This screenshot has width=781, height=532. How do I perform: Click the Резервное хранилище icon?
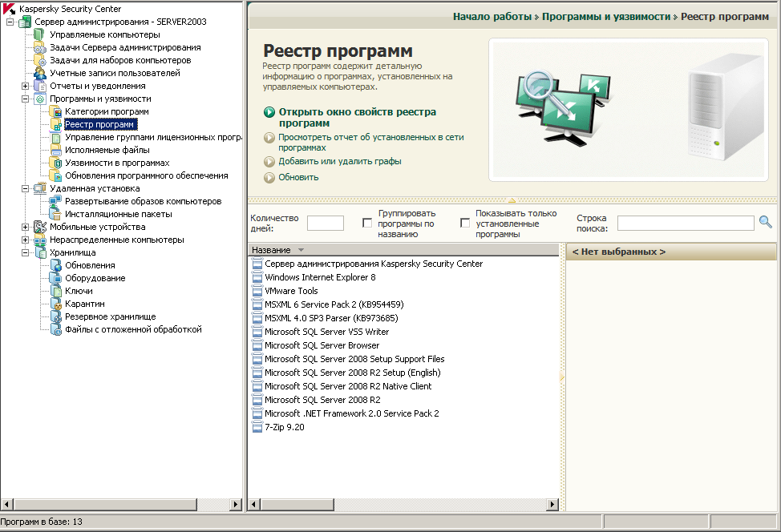coord(55,317)
